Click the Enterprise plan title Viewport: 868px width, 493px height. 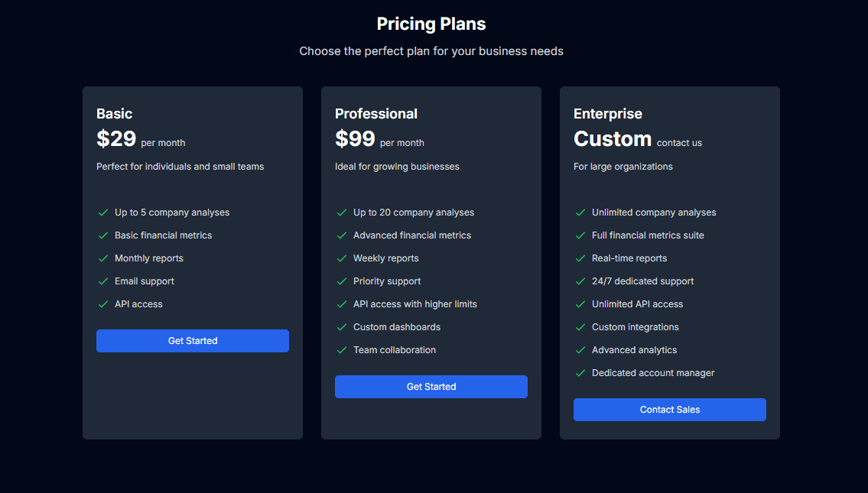pos(608,114)
